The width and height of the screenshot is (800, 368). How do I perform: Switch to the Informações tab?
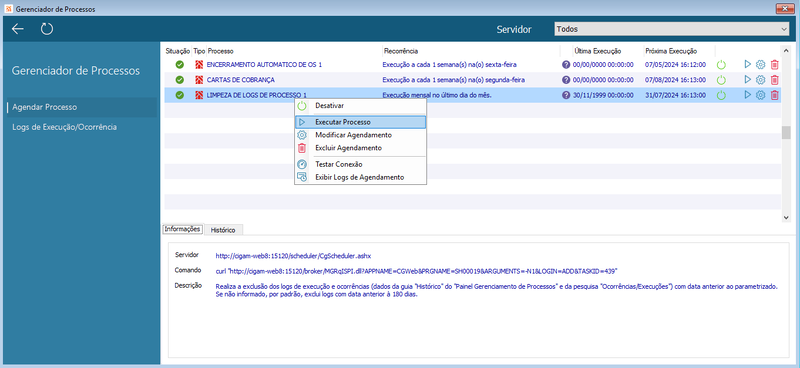(182, 229)
